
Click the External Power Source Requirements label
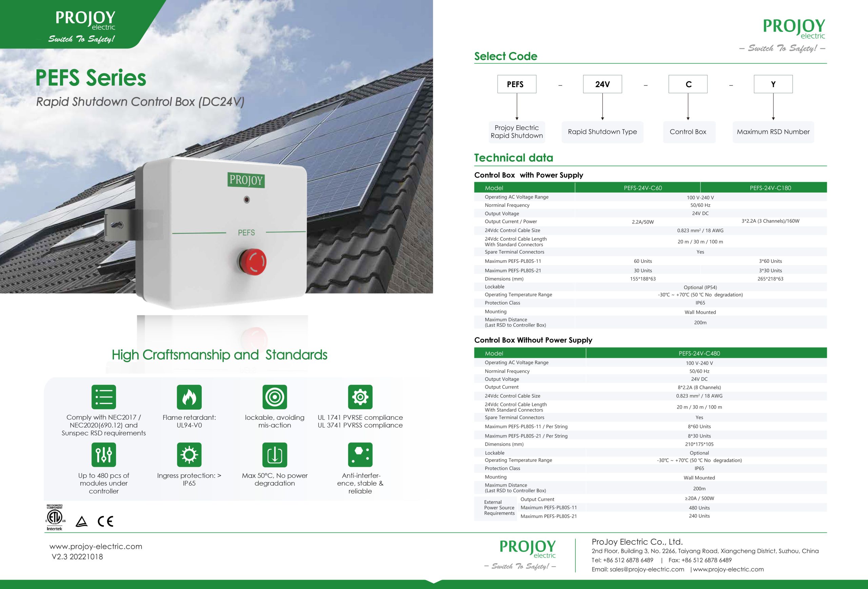point(499,508)
